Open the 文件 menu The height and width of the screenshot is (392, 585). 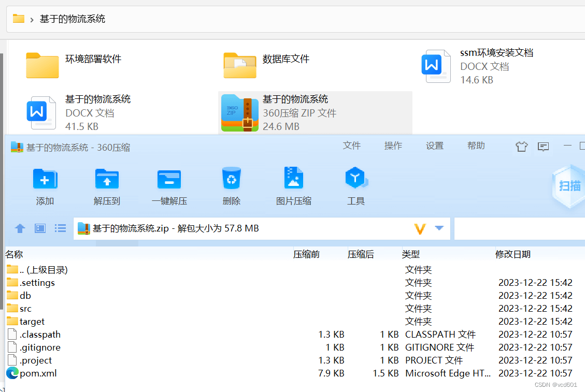[351, 146]
